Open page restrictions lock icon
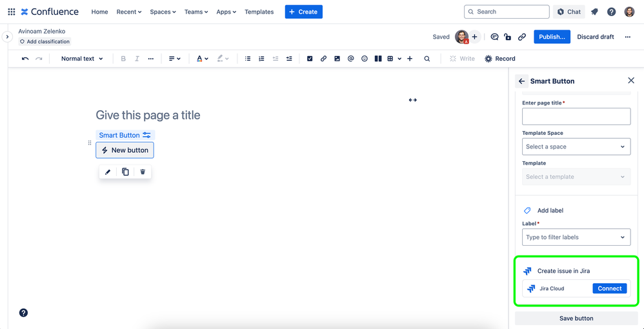The image size is (644, 329). click(508, 37)
